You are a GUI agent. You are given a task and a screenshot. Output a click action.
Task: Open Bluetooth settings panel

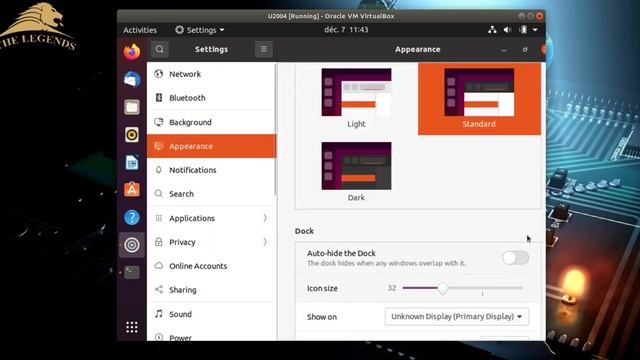211,98
